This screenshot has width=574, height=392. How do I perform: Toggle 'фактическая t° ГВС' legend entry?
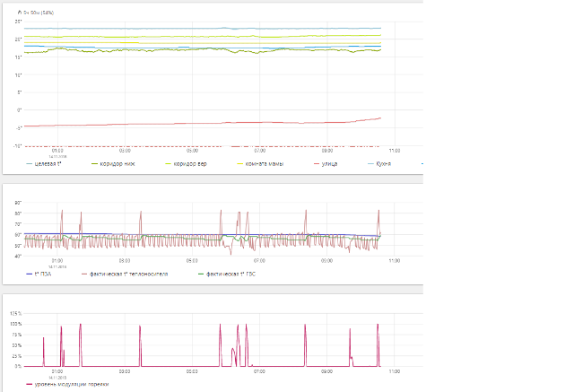[x=236, y=274]
